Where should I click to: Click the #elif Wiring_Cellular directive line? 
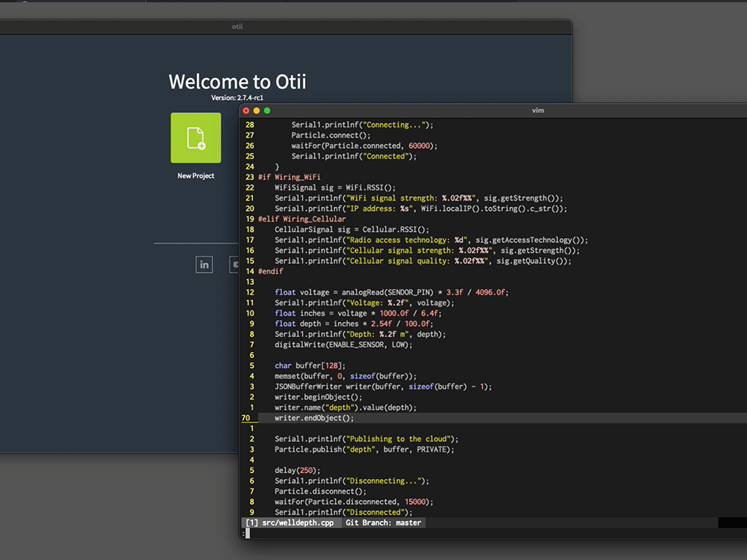tap(301, 219)
